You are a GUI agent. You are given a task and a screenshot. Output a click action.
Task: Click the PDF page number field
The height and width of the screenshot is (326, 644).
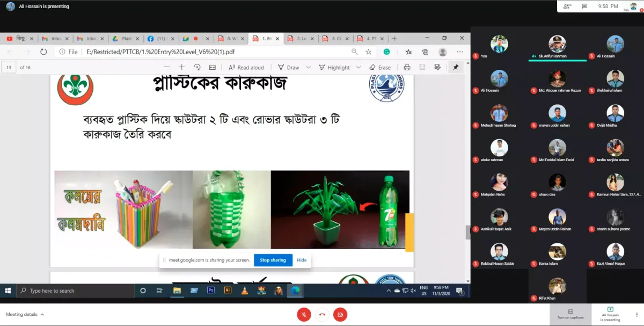[x=9, y=68]
